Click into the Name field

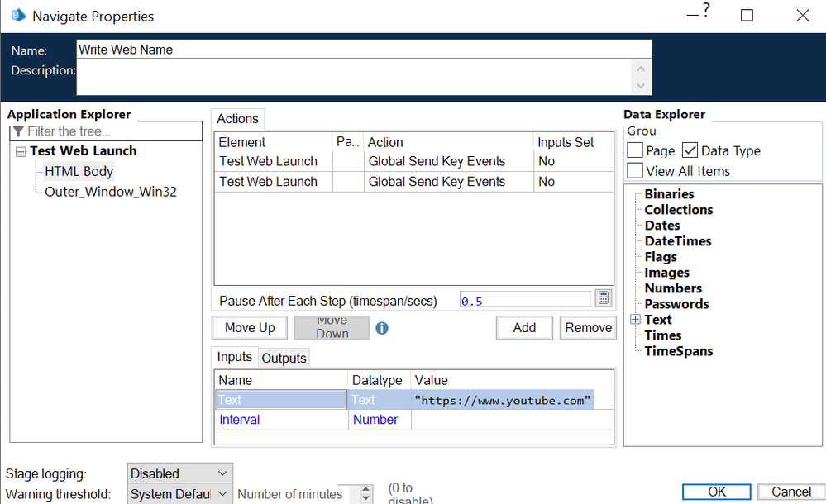click(364, 50)
